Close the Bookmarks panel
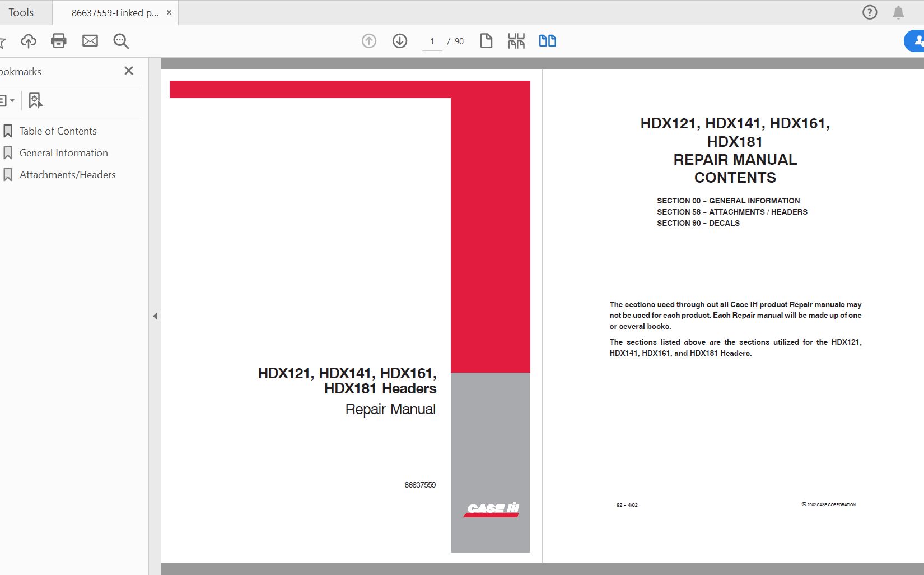This screenshot has width=924, height=575. tap(128, 71)
